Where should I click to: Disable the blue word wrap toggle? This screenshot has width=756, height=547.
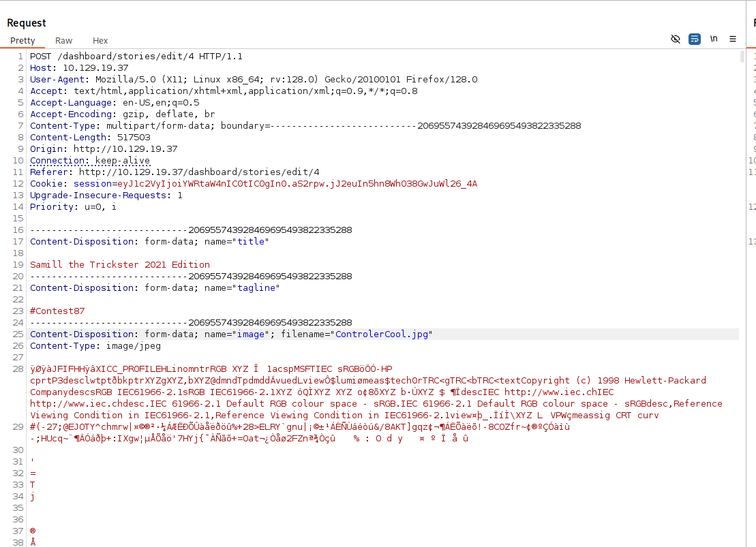click(694, 39)
